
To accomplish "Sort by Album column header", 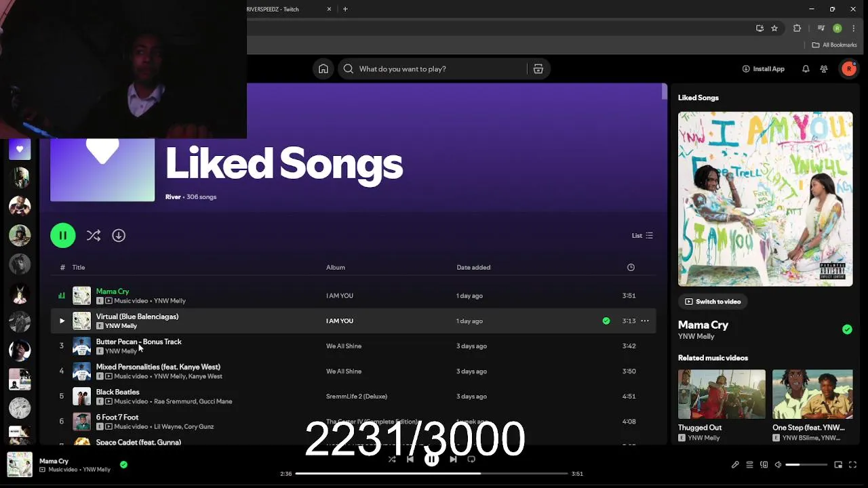I will pos(336,267).
